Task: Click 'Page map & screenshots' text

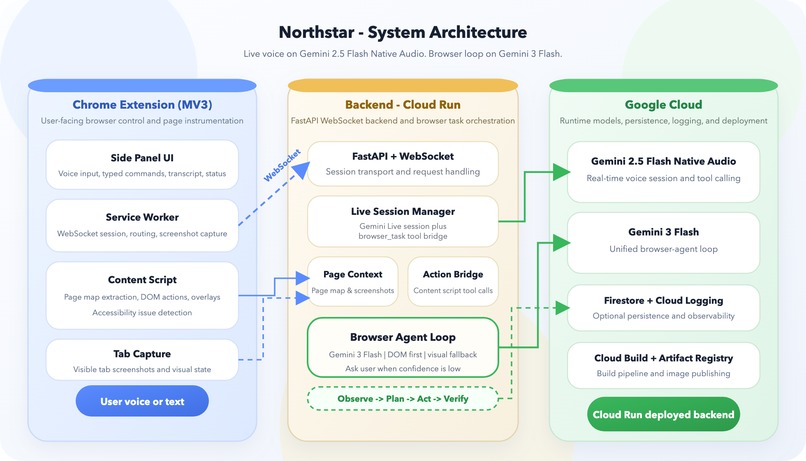Action: [x=353, y=290]
